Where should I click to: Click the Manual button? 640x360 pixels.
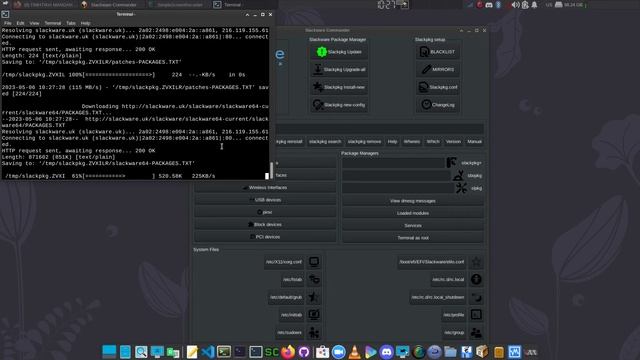pyautogui.click(x=474, y=142)
